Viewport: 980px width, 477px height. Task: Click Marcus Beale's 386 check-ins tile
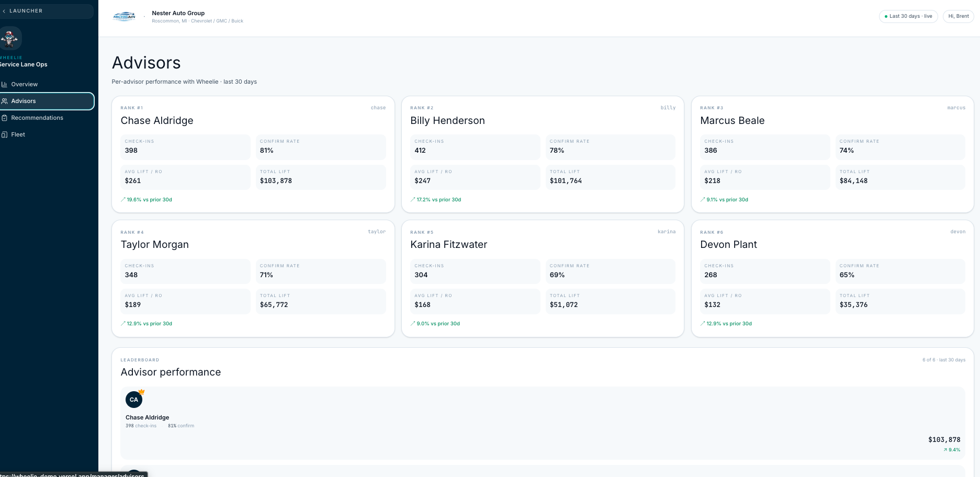pyautogui.click(x=765, y=147)
